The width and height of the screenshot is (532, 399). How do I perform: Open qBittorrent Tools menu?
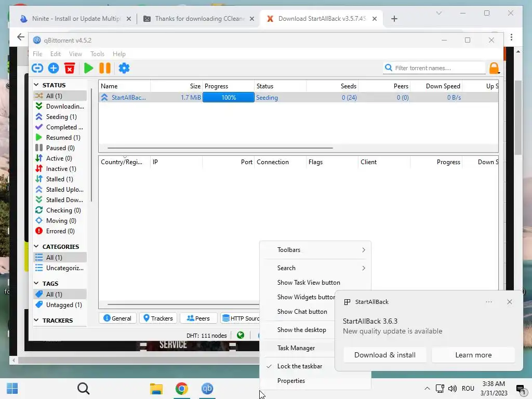click(97, 54)
